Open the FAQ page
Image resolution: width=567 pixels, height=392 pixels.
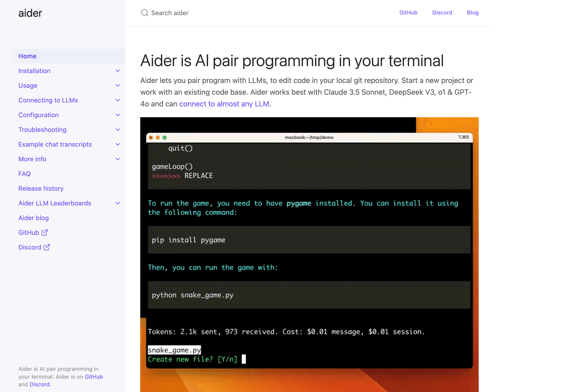click(24, 174)
